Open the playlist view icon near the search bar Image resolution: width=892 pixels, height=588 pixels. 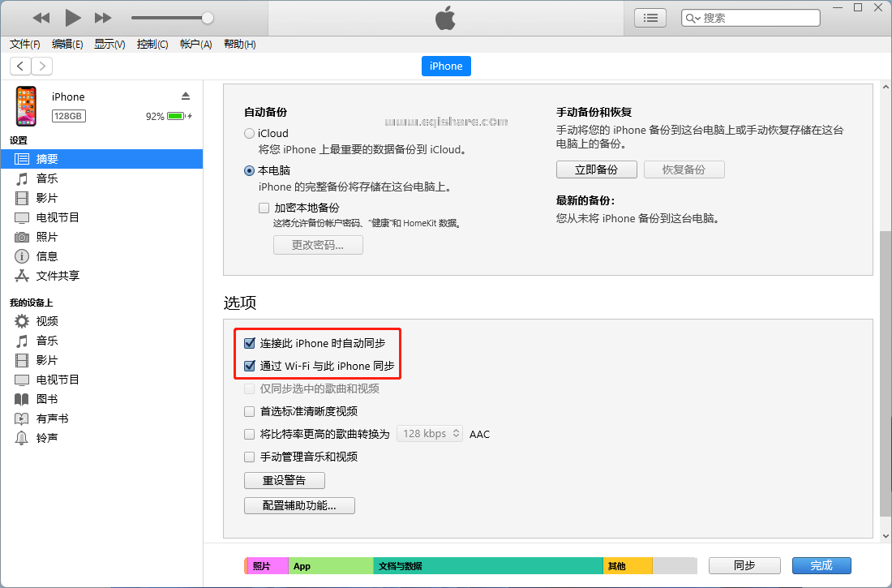[650, 17]
